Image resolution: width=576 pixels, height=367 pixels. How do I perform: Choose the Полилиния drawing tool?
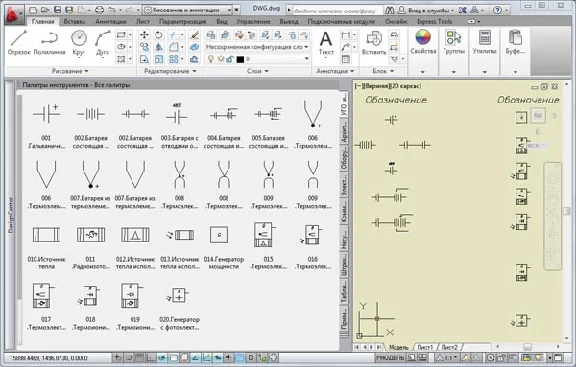tap(50, 43)
